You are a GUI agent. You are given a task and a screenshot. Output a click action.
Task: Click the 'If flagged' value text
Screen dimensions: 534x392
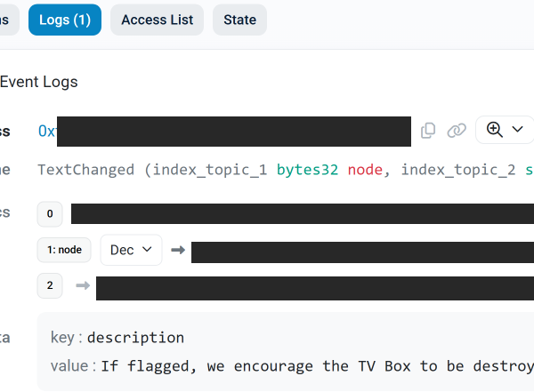[x=316, y=365]
